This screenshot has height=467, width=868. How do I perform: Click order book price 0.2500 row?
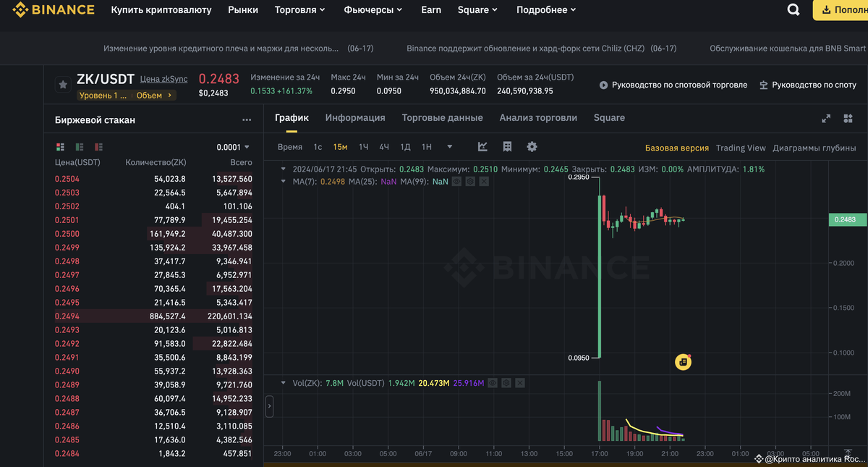coord(154,234)
